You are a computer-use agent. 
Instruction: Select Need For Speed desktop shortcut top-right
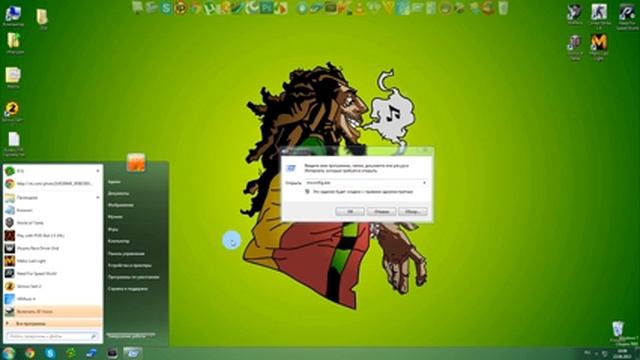click(627, 16)
